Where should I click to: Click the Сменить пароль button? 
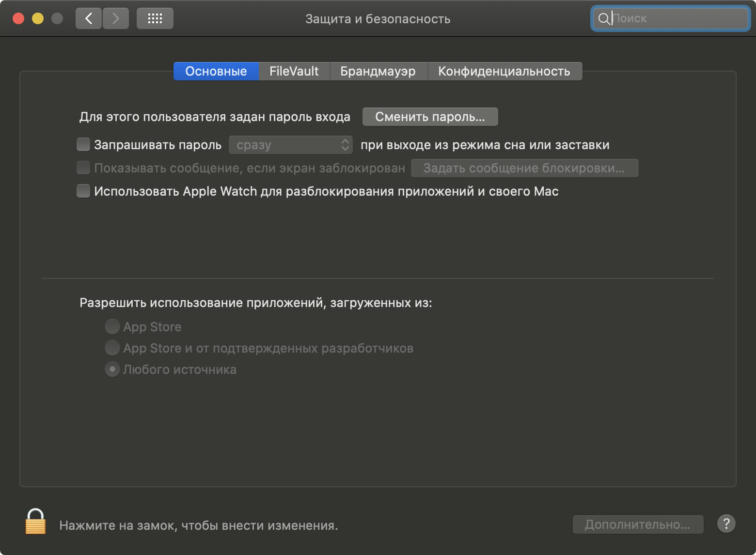click(430, 117)
